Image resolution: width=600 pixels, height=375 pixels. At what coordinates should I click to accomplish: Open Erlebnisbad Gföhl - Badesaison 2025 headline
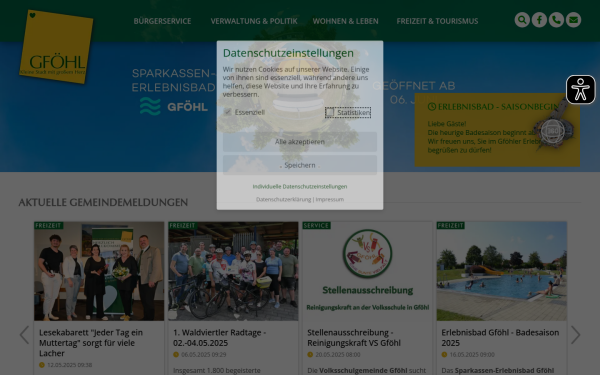500,338
